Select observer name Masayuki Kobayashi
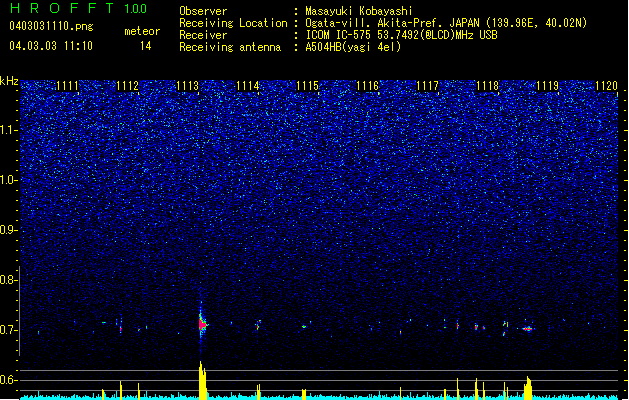Viewport: 629px width, 400px height. 359,11
